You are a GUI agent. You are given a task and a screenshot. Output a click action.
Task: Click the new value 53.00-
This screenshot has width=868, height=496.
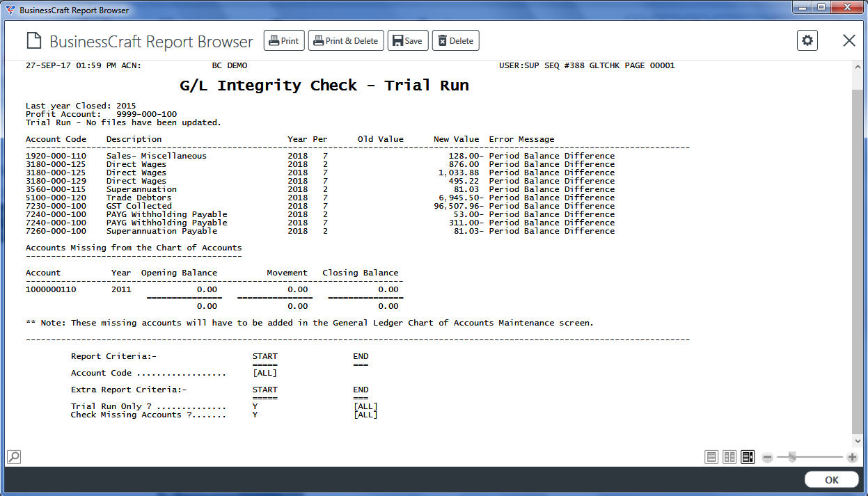(x=469, y=214)
